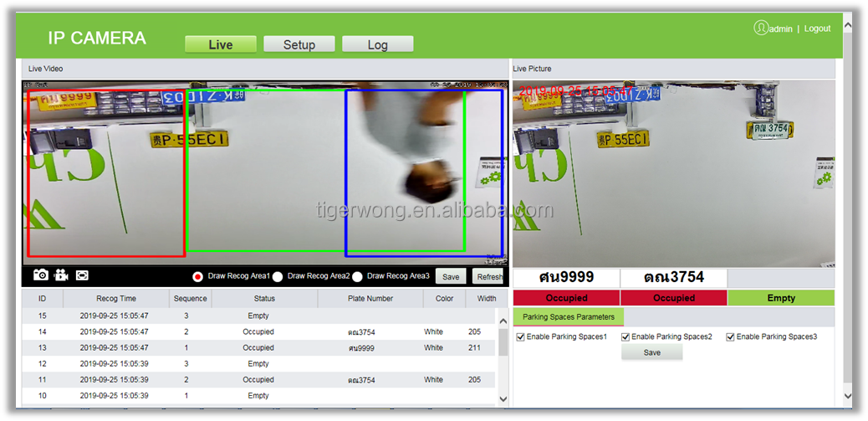This screenshot has width=868, height=421.
Task: Click the Width column header
Action: click(487, 298)
